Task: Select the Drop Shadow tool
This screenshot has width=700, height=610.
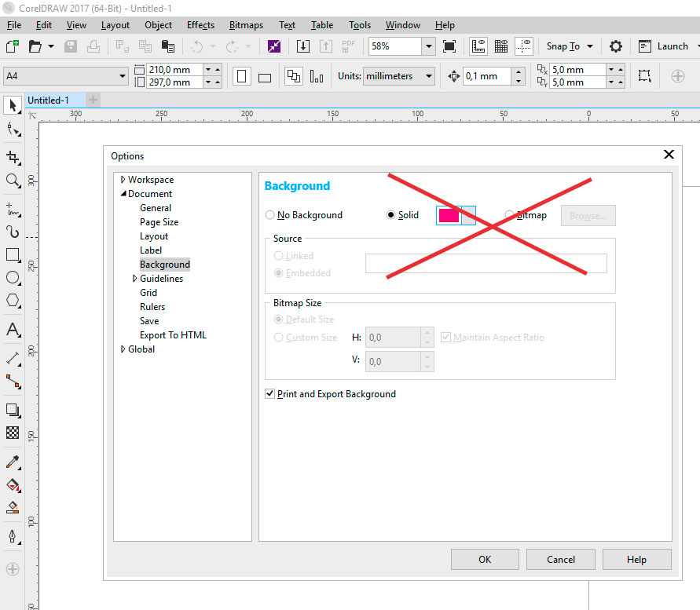Action: click(x=13, y=410)
